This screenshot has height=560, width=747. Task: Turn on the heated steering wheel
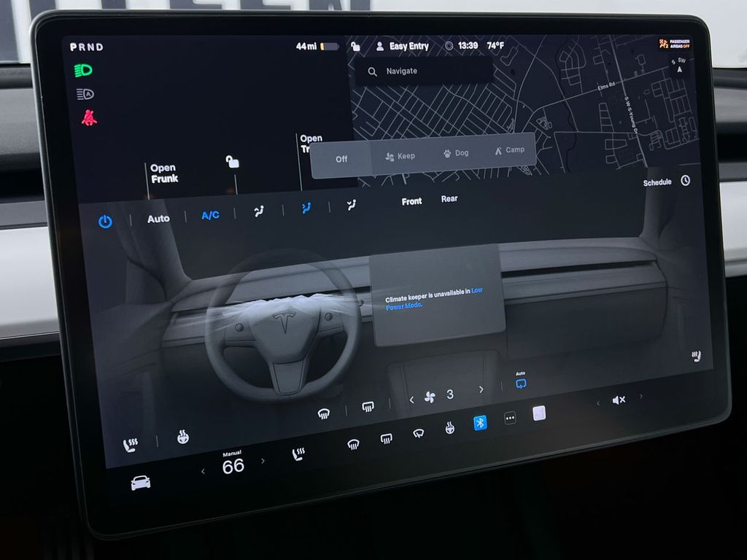(182, 437)
